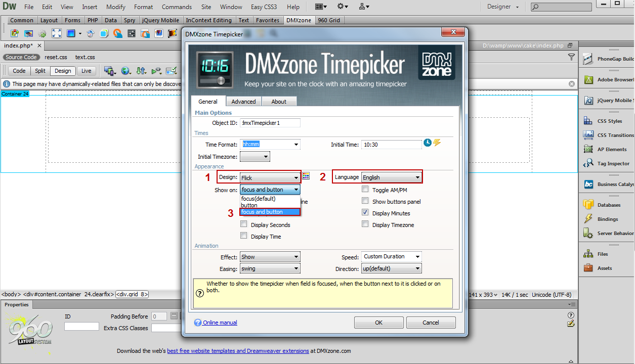
Task: Open the PhoneGap Build panel
Action: [609, 59]
